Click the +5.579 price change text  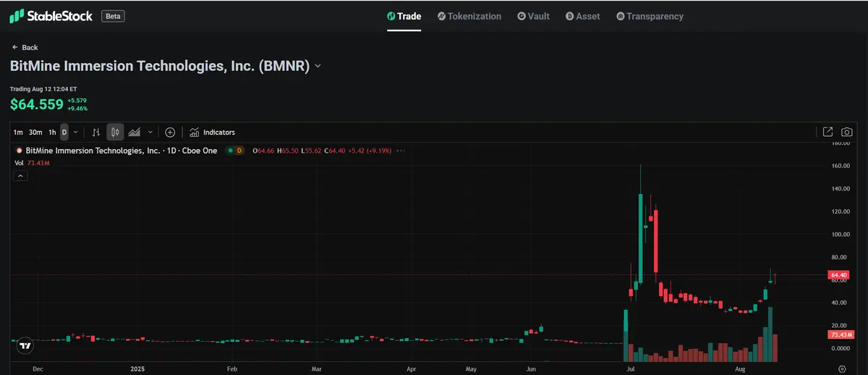[77, 101]
